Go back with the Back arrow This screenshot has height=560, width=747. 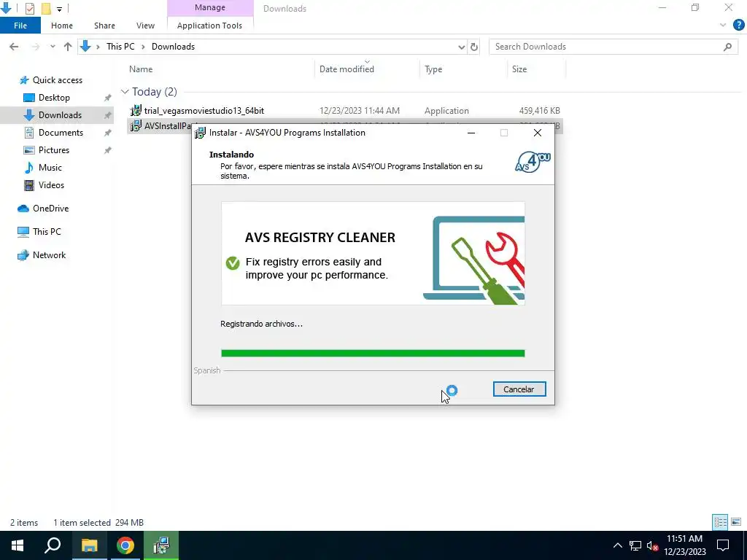pos(14,47)
